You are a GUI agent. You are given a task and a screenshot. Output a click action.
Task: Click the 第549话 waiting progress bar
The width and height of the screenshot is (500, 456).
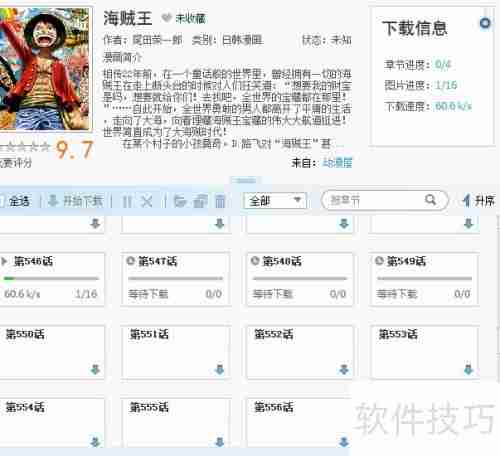(424, 278)
